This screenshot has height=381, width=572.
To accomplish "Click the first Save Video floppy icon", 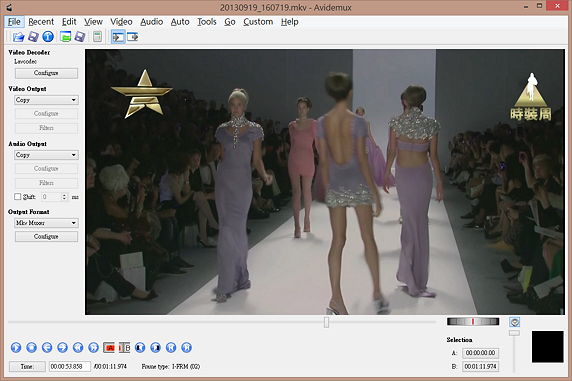I will [x=33, y=37].
